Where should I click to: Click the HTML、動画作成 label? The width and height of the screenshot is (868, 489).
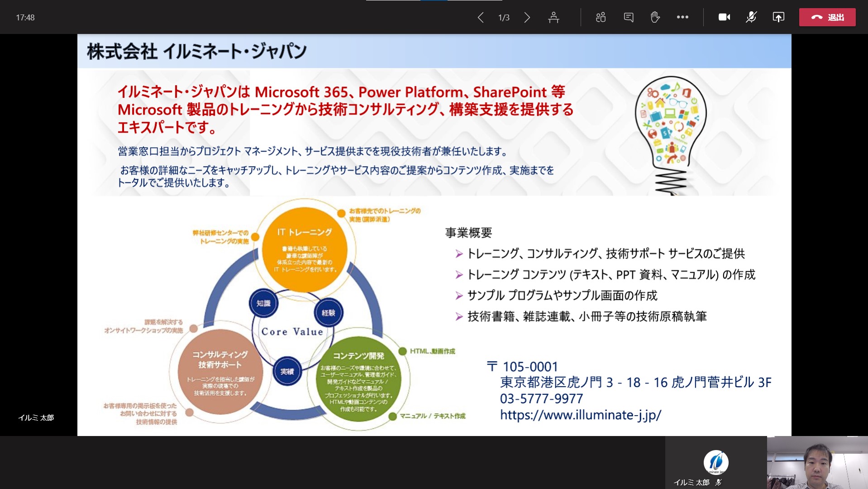coord(433,351)
